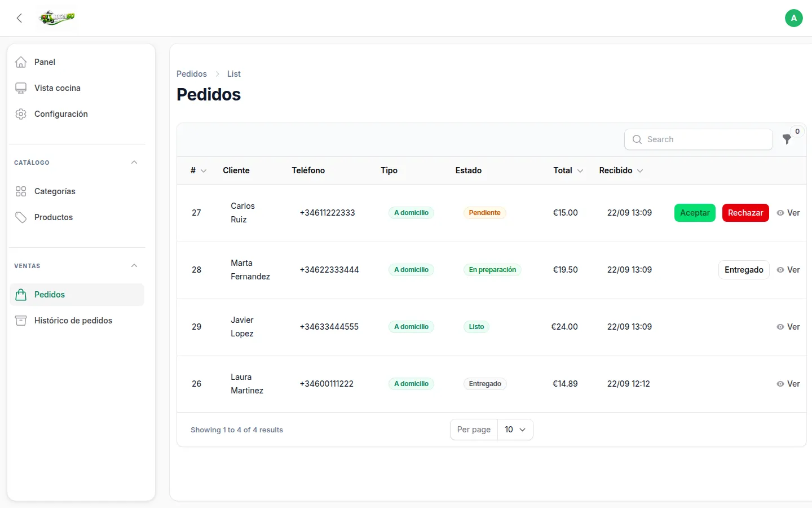This screenshot has height=508, width=812.
Task: Click the Configuración gear icon
Action: [21, 114]
